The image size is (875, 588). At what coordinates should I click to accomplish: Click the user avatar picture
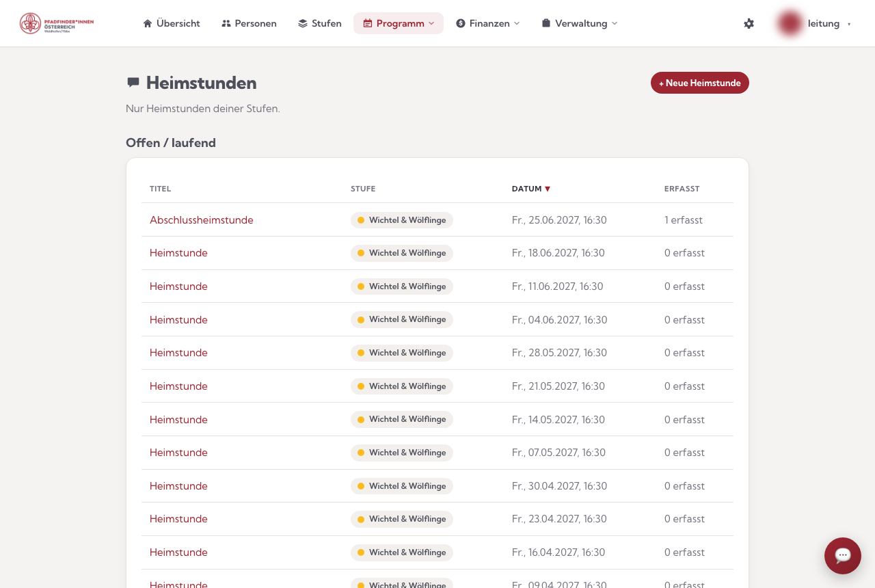point(790,23)
